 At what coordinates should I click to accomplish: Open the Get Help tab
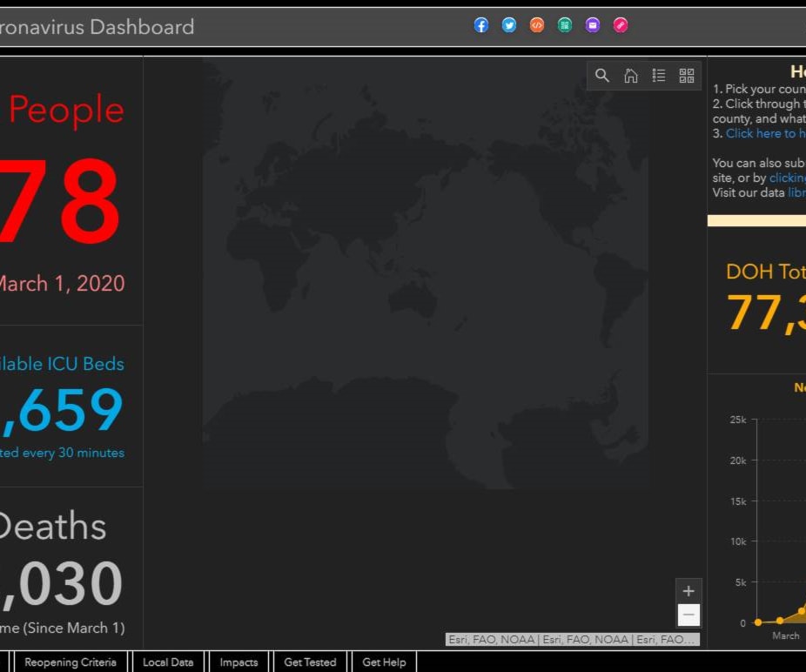click(384, 662)
